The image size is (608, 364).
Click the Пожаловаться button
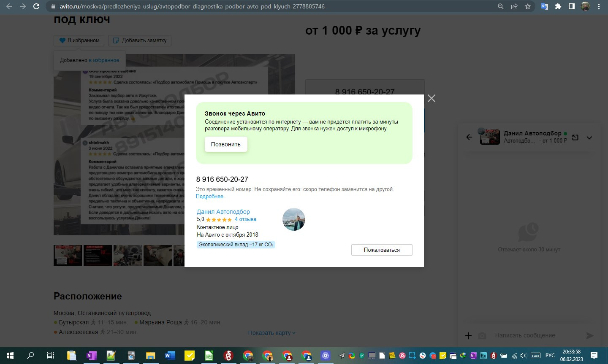[x=382, y=250]
